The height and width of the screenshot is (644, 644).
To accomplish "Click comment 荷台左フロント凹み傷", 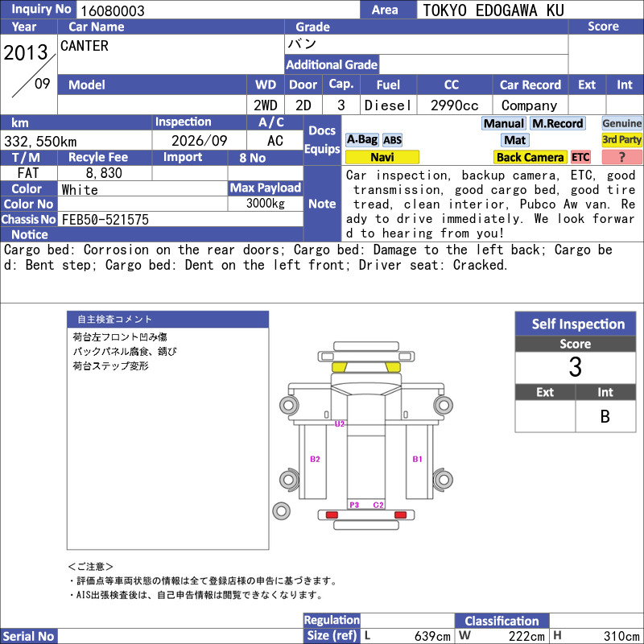I will coord(120,337).
